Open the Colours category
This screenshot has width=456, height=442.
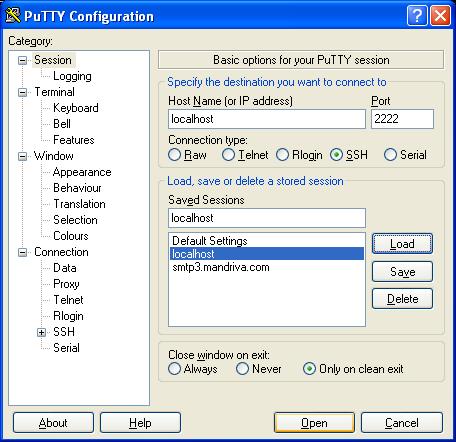[x=71, y=236]
